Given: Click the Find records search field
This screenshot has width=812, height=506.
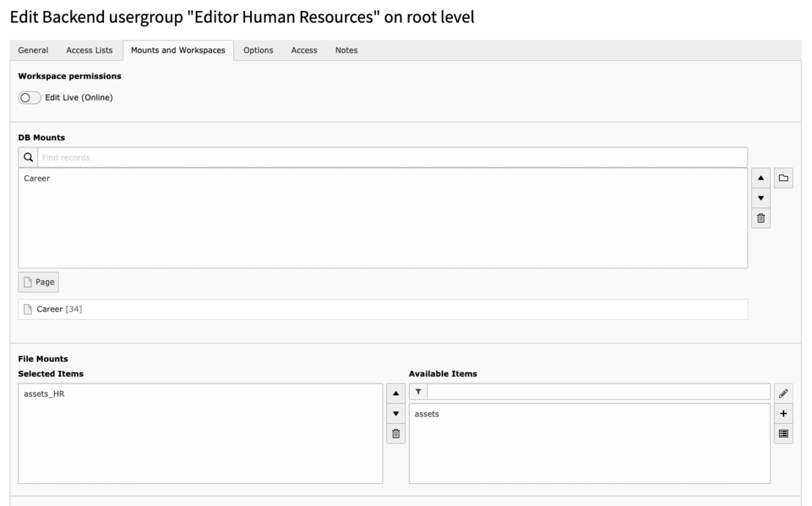Looking at the screenshot, I should [x=220, y=157].
